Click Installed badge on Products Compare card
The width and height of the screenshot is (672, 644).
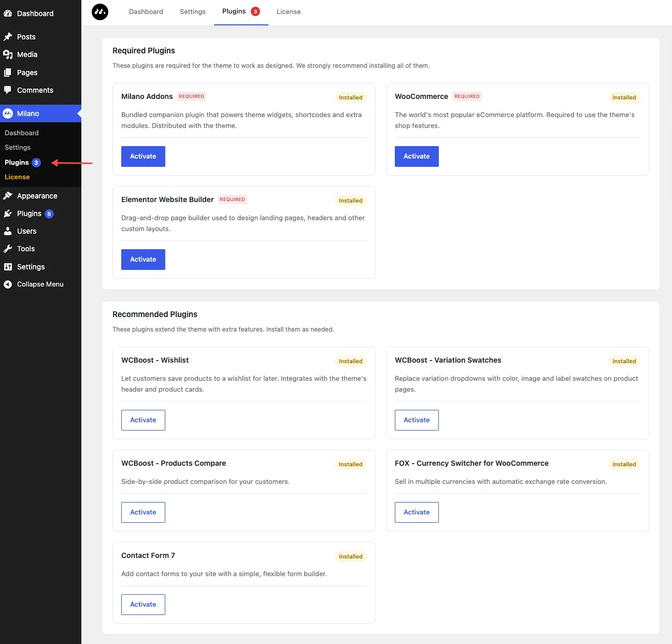(x=351, y=464)
